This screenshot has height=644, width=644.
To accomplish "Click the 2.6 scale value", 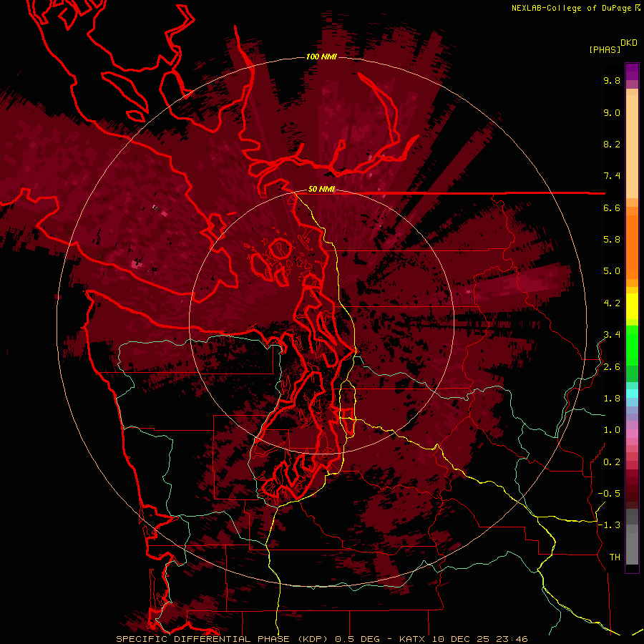I will click(612, 367).
